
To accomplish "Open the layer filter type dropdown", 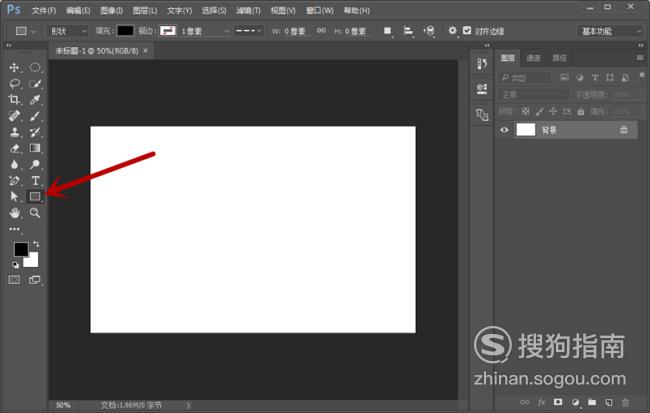I will [x=525, y=78].
